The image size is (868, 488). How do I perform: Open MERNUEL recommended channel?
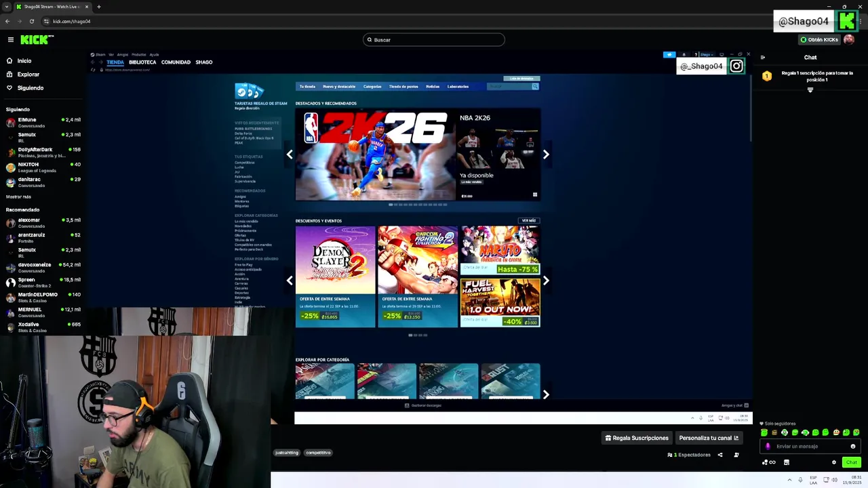tap(43, 312)
